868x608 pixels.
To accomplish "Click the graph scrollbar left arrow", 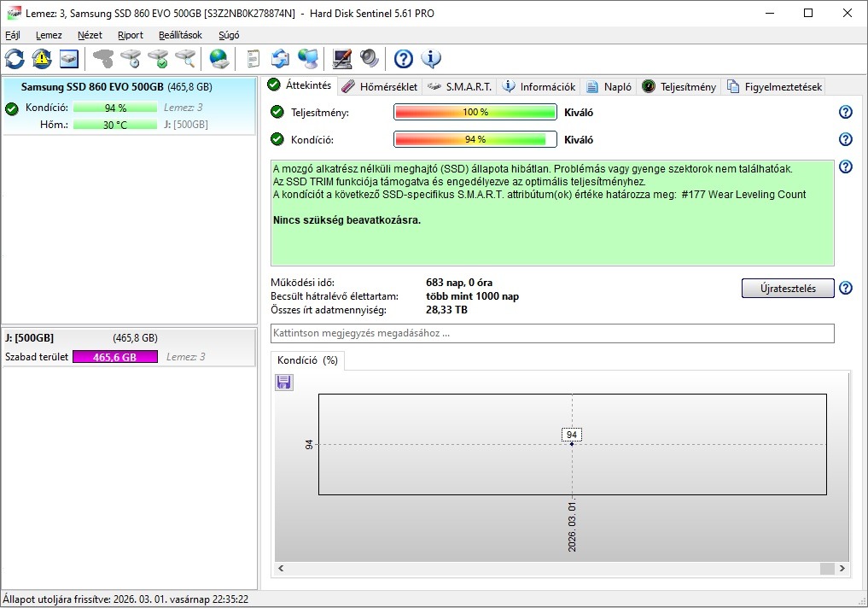I will point(281,568).
